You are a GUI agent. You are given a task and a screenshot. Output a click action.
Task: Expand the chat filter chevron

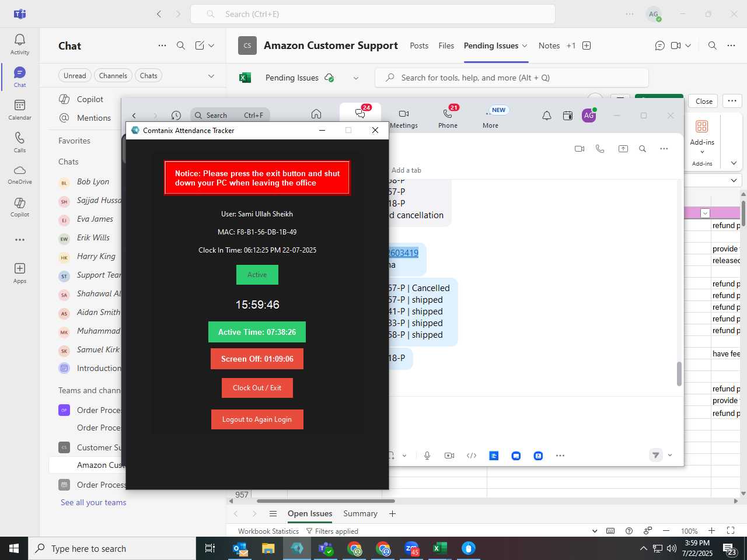(x=211, y=76)
